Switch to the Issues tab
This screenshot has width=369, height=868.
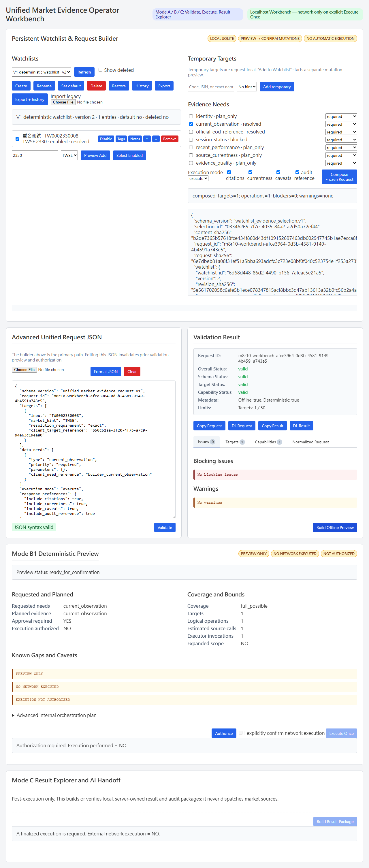pos(206,442)
